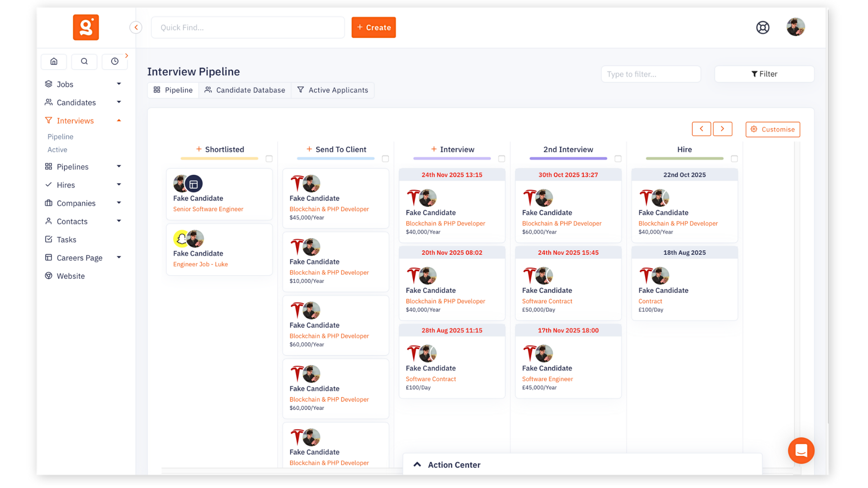Expand the Jobs section in the sidebar

tap(118, 84)
